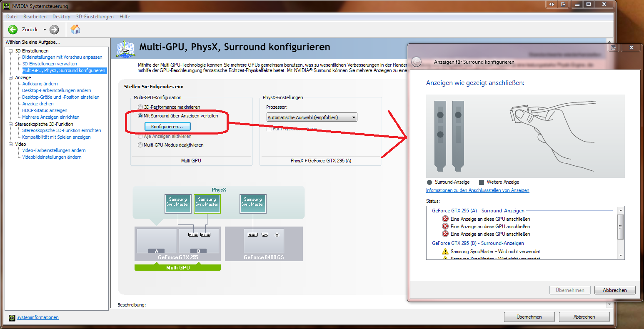Click the Multi-GPU page header 3D icon

(125, 48)
